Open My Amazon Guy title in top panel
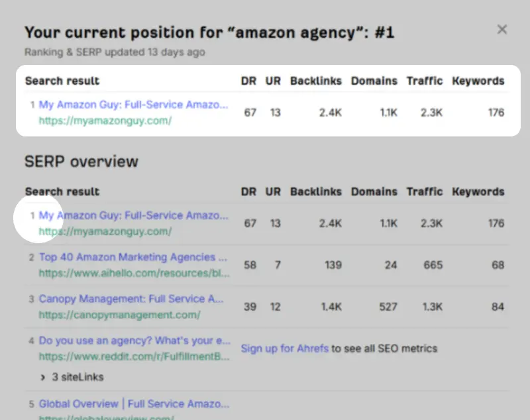Image resolution: width=530 pixels, height=420 pixels. [x=133, y=105]
